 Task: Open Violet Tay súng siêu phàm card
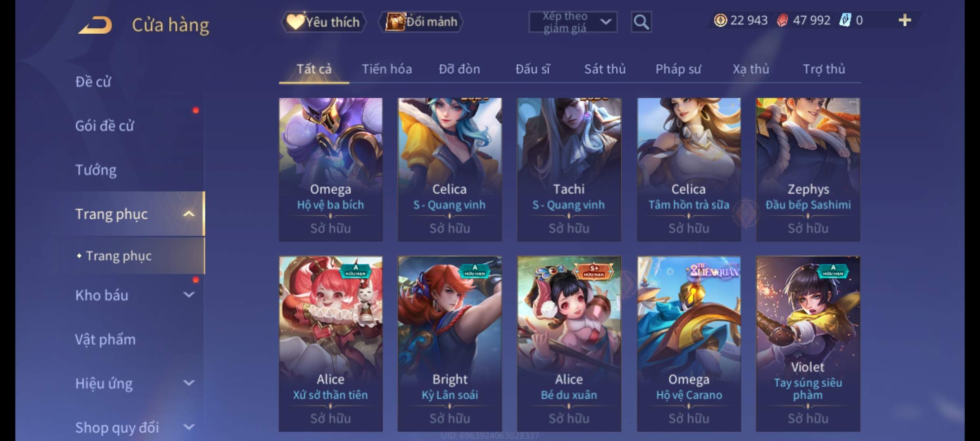[808, 343]
